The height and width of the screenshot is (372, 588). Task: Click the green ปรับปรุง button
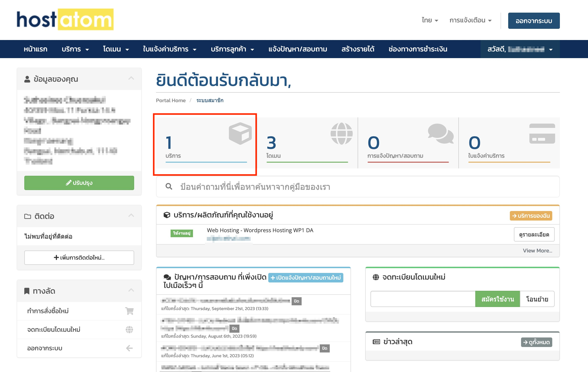coord(79,183)
